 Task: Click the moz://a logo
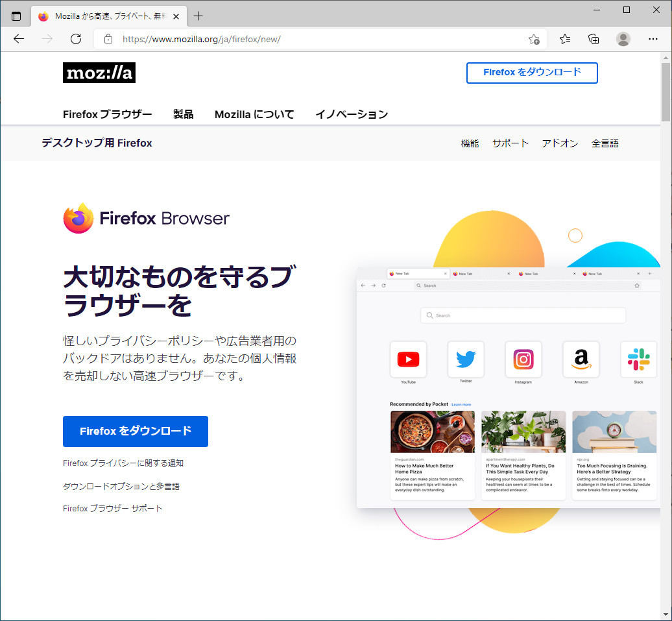(x=99, y=73)
